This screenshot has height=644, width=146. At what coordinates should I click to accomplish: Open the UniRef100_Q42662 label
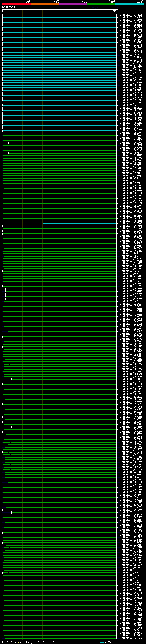tap(131, 65)
